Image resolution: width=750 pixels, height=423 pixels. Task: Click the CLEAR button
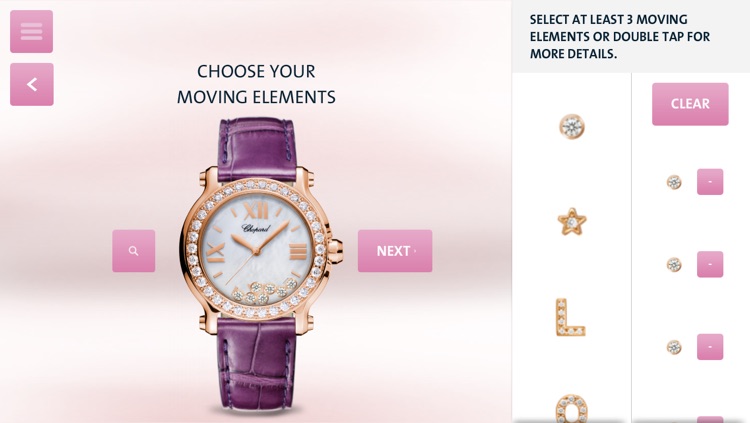[x=690, y=104]
